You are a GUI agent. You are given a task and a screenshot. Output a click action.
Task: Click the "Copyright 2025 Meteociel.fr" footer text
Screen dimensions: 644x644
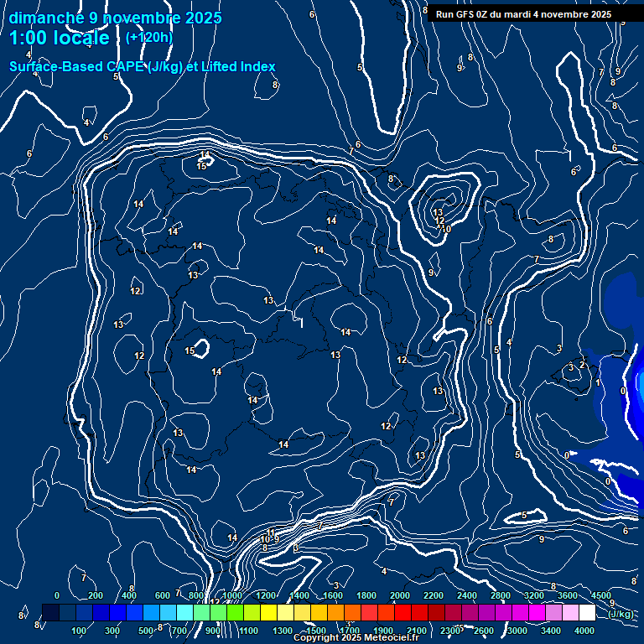click(x=356, y=637)
